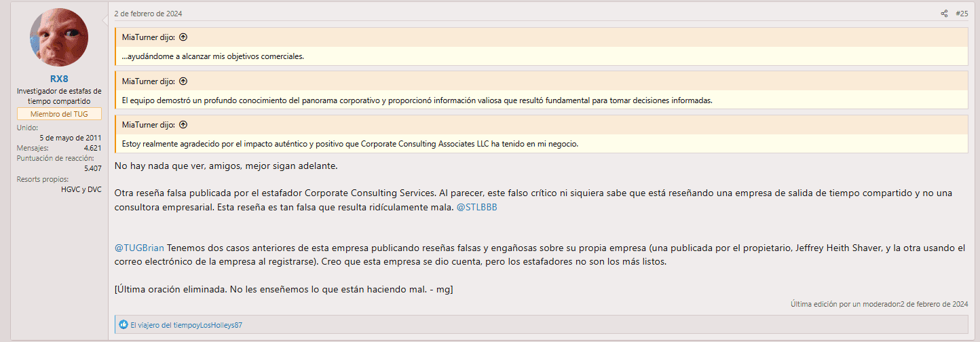The height and width of the screenshot is (342, 980).
Task: Open the @TUGBrian mention link
Action: tap(139, 248)
